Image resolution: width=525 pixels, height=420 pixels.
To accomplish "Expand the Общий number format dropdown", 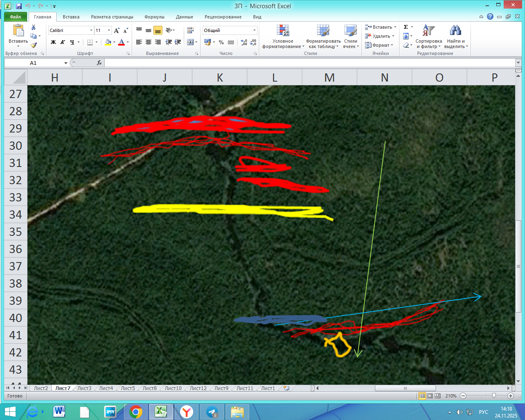I will [x=254, y=30].
